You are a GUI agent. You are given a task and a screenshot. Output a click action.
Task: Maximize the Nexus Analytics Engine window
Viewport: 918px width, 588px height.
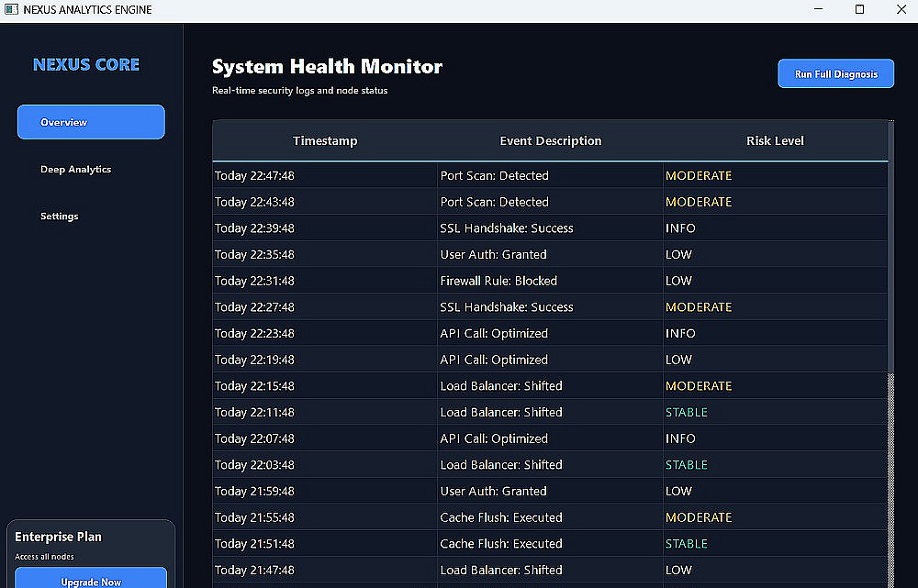click(859, 9)
